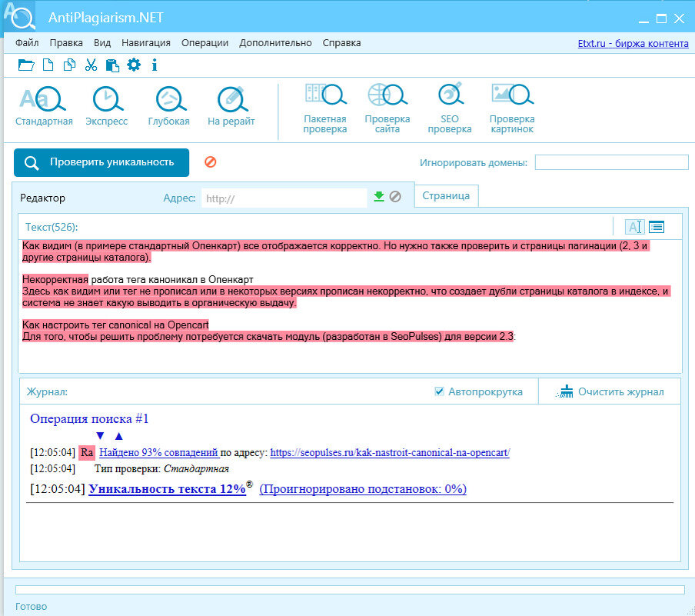Open the seopulses.ru canonical URL link
695x616 pixels.
390,452
